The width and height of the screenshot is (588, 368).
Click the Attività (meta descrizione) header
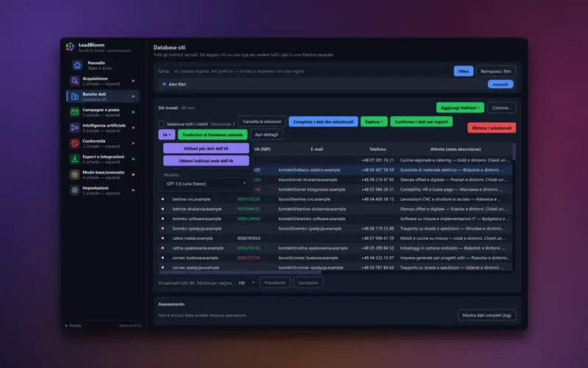point(456,149)
